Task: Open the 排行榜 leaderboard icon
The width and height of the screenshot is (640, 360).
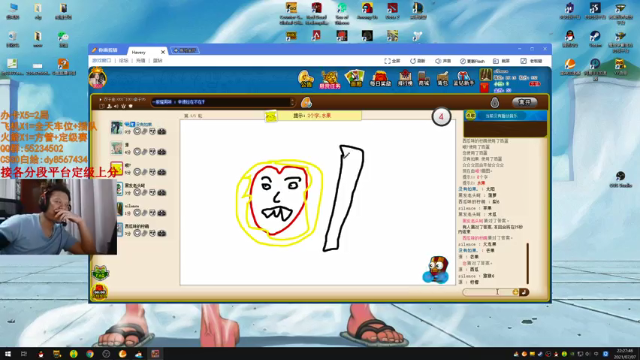Action: (x=405, y=78)
